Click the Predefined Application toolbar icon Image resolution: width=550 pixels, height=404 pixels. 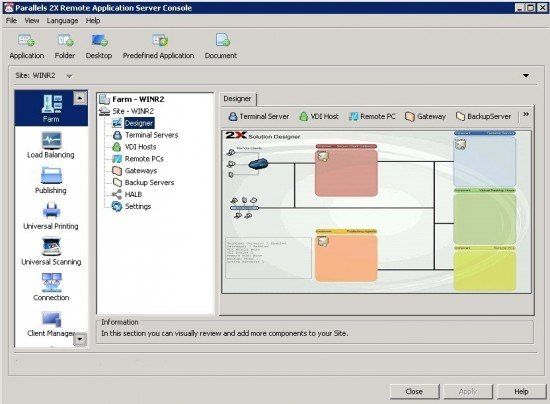(158, 46)
